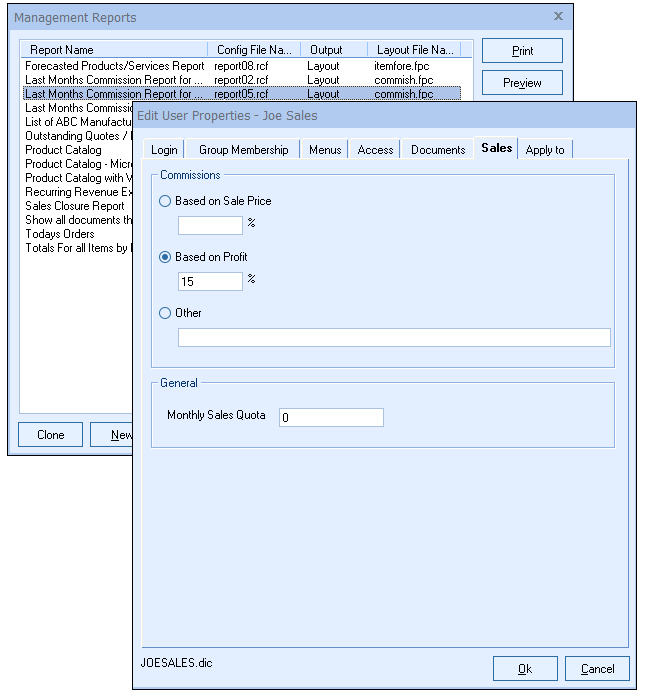647x700 pixels.
Task: Open the Apply to tab
Action: pyautogui.click(x=545, y=150)
